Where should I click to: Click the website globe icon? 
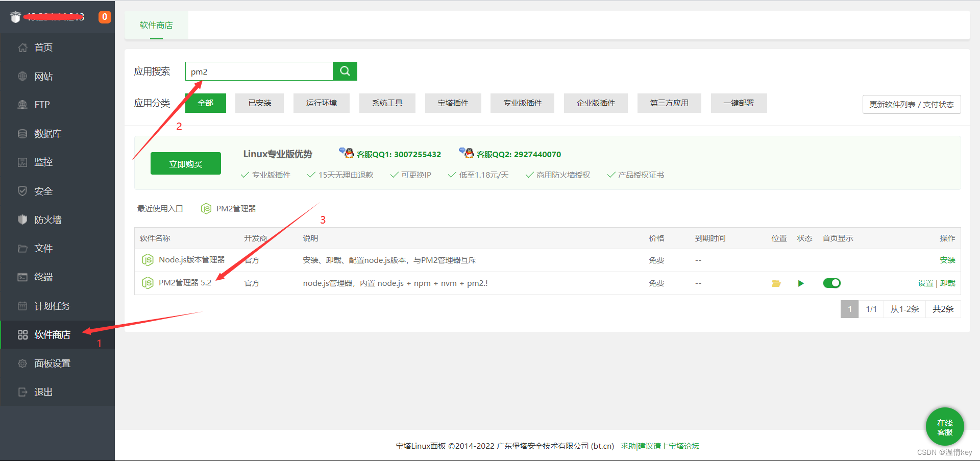22,76
